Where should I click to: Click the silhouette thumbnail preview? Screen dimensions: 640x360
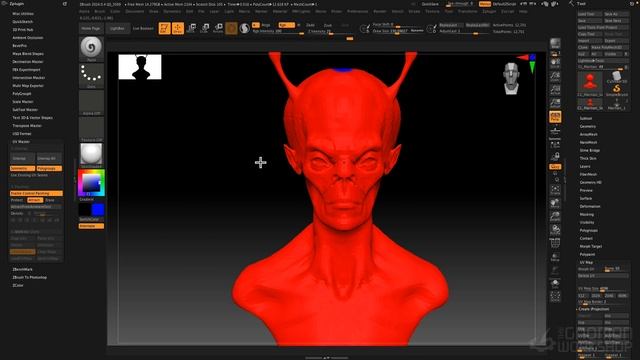click(140, 67)
